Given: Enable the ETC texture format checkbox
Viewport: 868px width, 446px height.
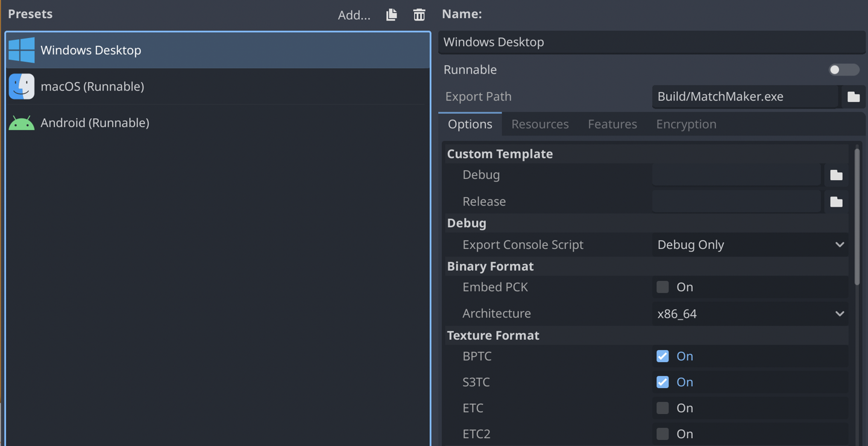Looking at the screenshot, I should [662, 408].
